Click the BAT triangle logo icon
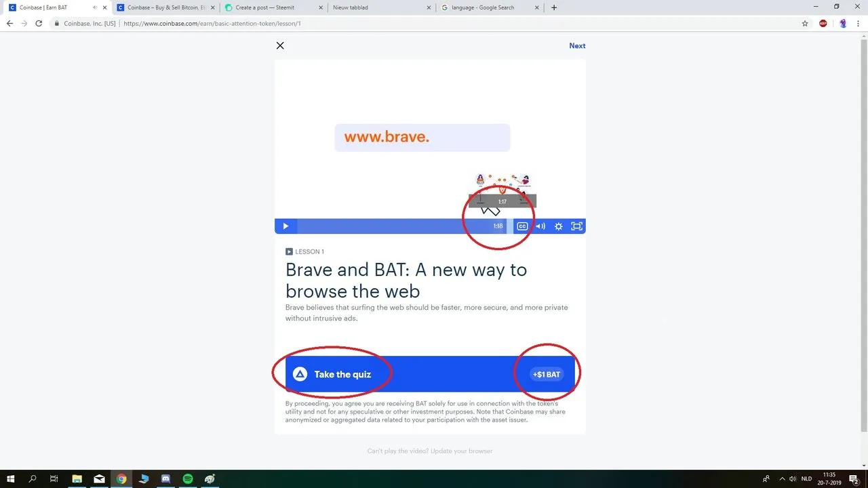Viewport: 868px width, 488px height. coord(300,374)
